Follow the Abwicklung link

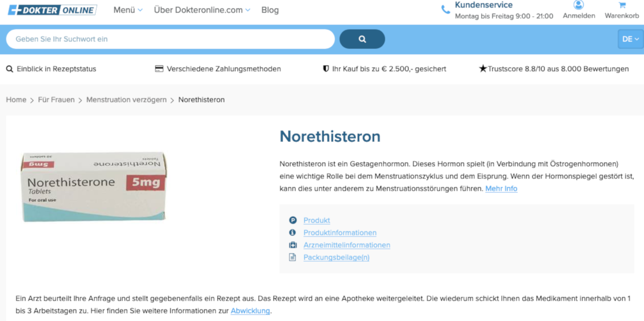point(250,311)
